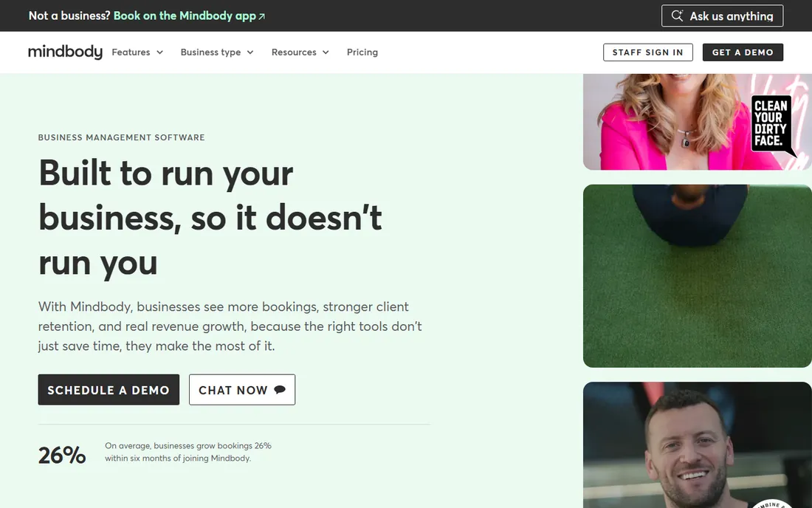Open the Ask us anything assistant
The image size is (812, 508).
tap(722, 16)
